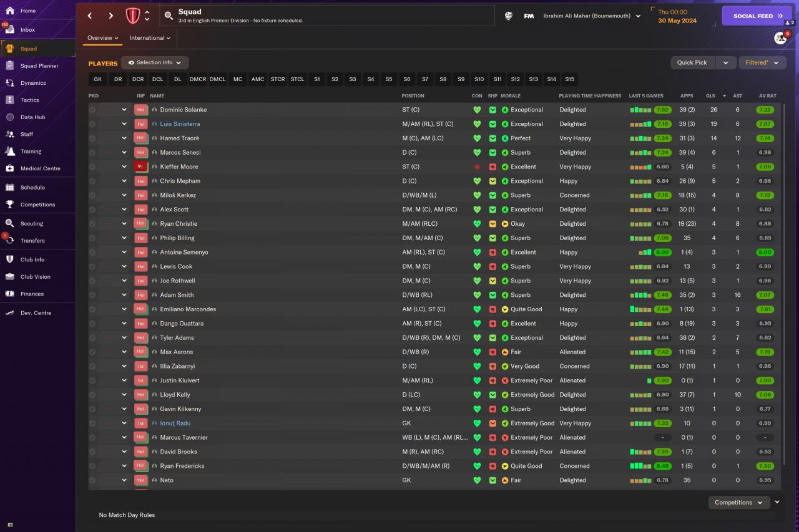The width and height of the screenshot is (799, 532).
Task: Open Luis Sinisterra's player profile
Action: coord(180,124)
